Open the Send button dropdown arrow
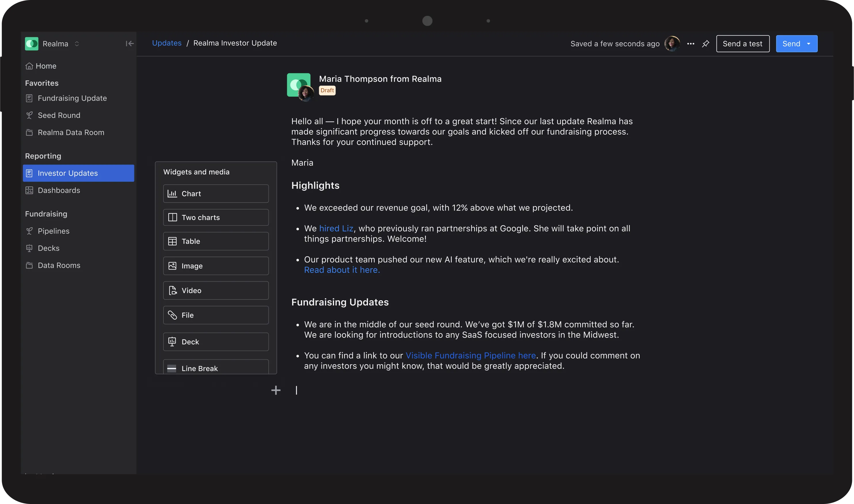 (809, 44)
